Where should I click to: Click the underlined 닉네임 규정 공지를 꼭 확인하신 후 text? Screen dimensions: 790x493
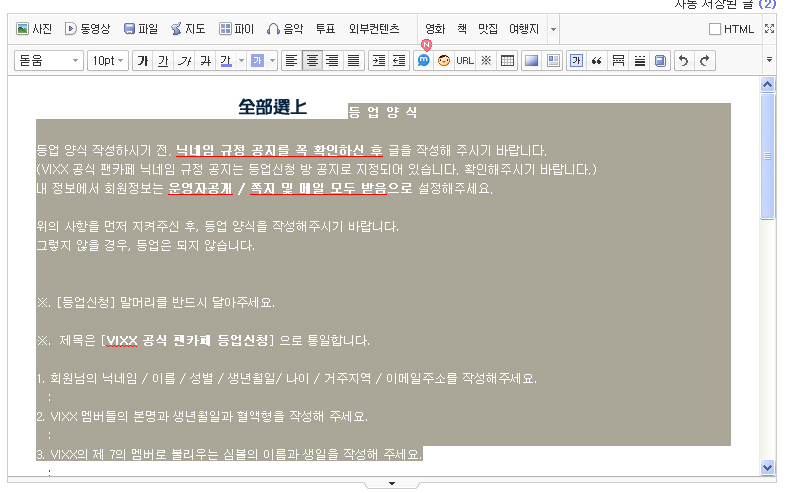click(x=279, y=150)
